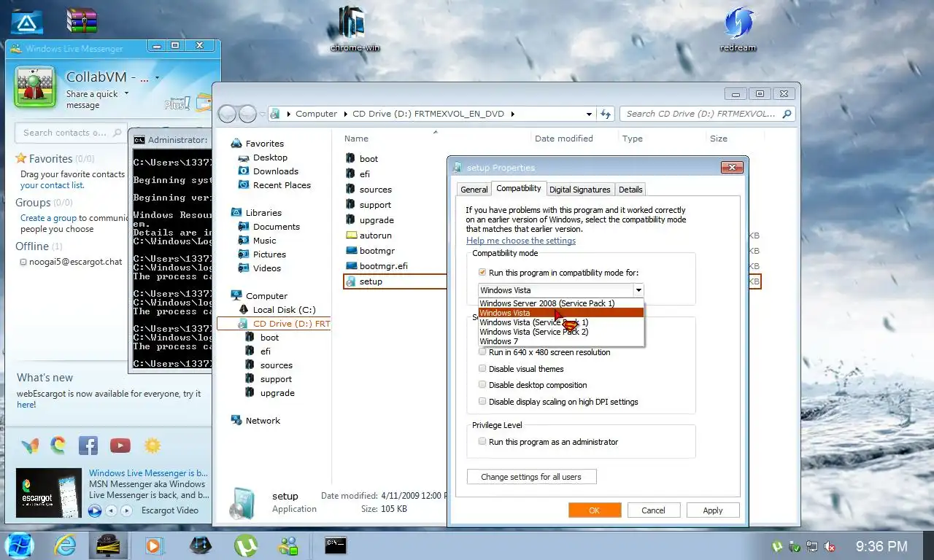Open the quick message dropdown arrow
934x560 pixels.
126,93
